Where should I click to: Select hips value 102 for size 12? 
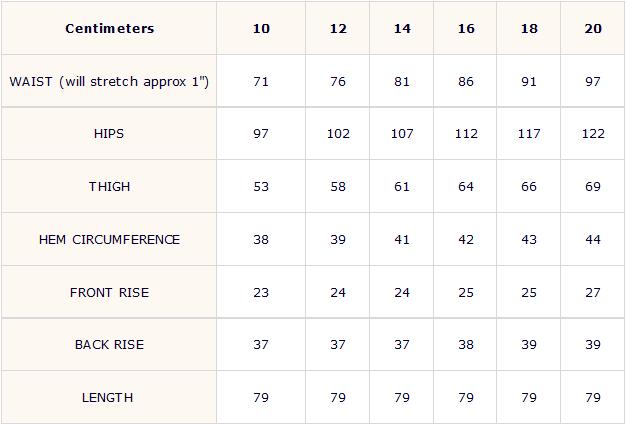(338, 134)
